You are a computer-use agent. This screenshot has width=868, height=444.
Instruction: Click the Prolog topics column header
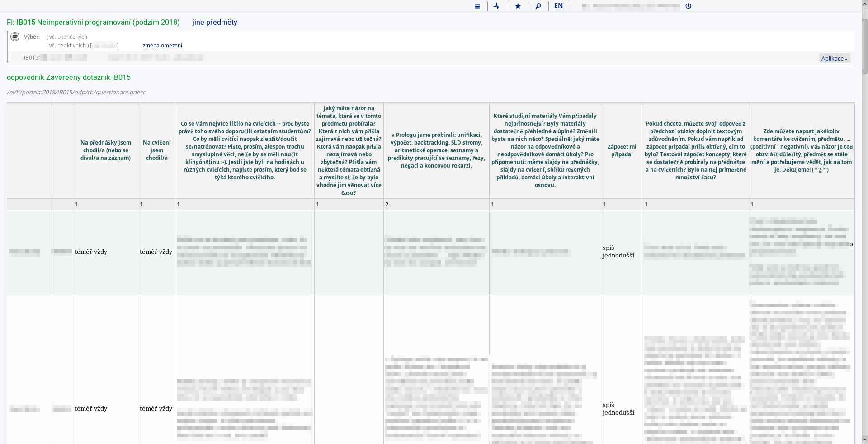pyautogui.click(x=436, y=150)
